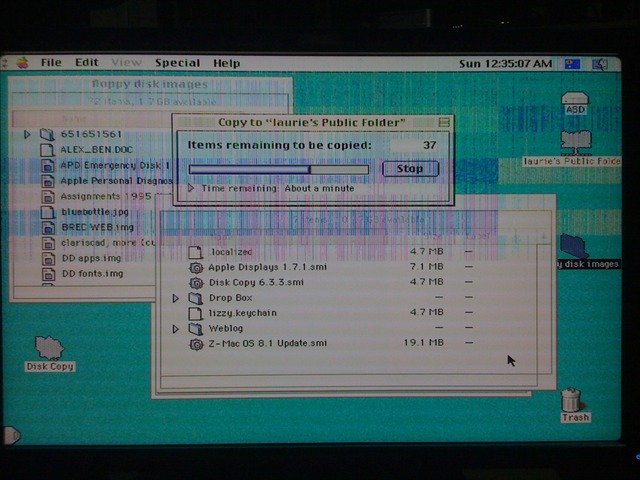Viewport: 640px width, 480px height.
Task: Click the Z-Mac OS 8.1 Update.smi name
Action: [268, 343]
